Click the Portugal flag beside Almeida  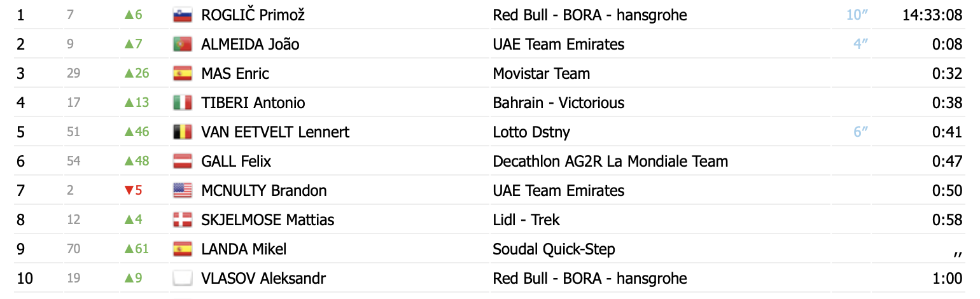tap(183, 44)
